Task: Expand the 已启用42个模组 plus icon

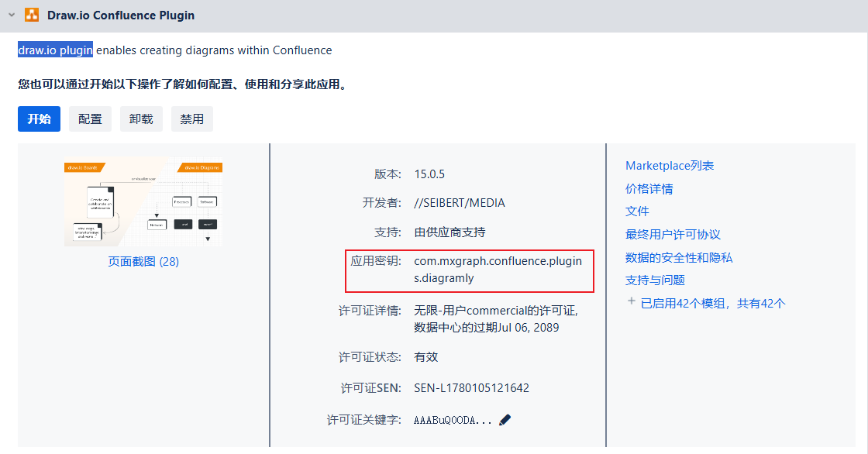Action: tap(631, 301)
